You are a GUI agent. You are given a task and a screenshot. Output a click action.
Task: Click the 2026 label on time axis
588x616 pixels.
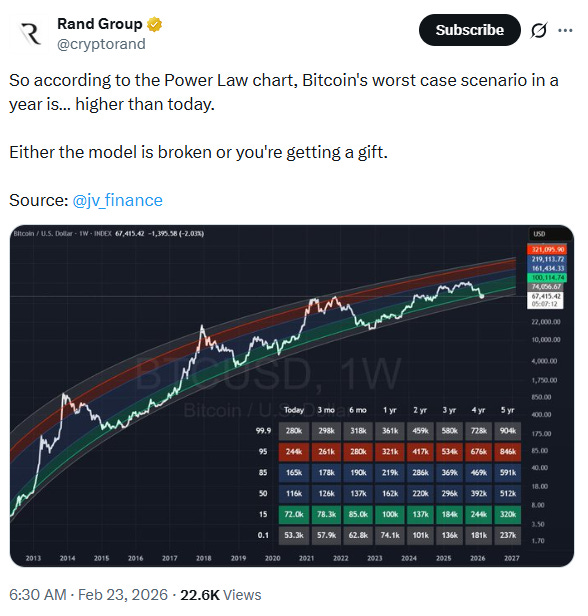click(x=478, y=558)
